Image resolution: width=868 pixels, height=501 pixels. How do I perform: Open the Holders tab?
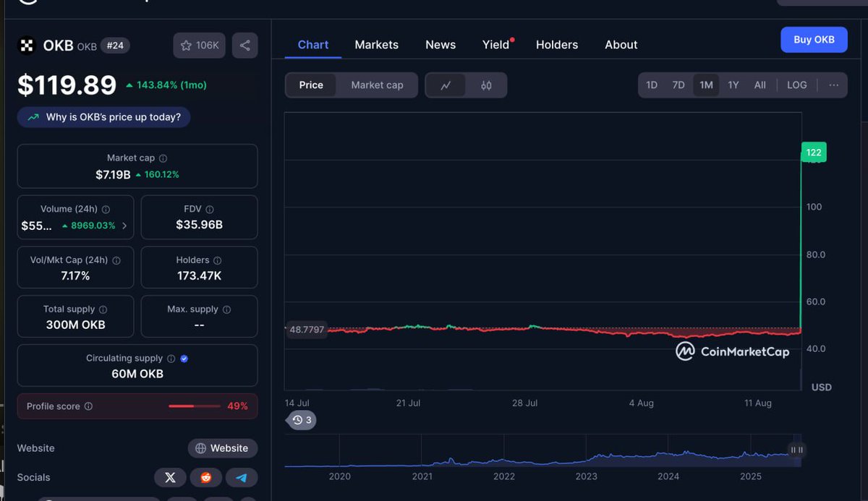point(557,45)
